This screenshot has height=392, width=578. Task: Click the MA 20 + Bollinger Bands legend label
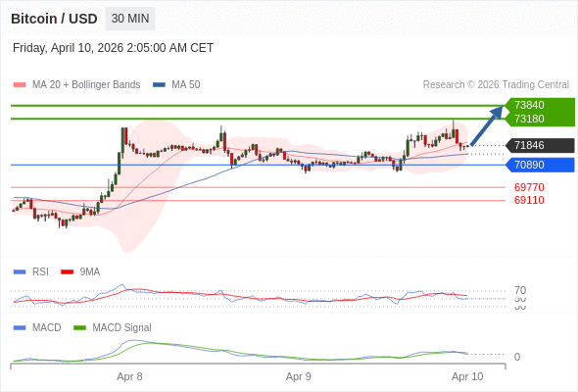(x=86, y=85)
